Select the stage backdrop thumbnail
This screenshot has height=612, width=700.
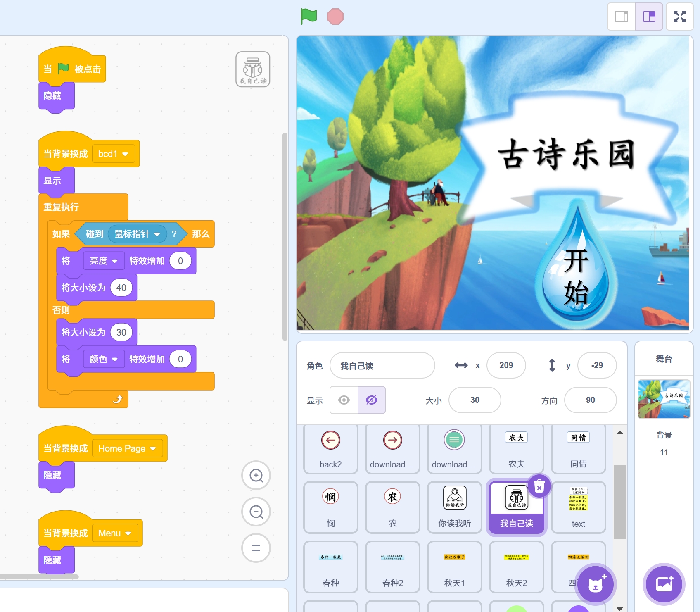click(664, 399)
